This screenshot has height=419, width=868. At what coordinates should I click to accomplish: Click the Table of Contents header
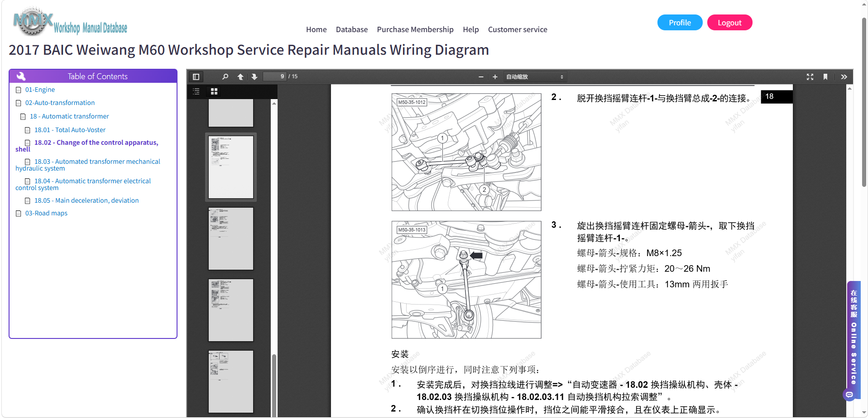pyautogui.click(x=93, y=76)
